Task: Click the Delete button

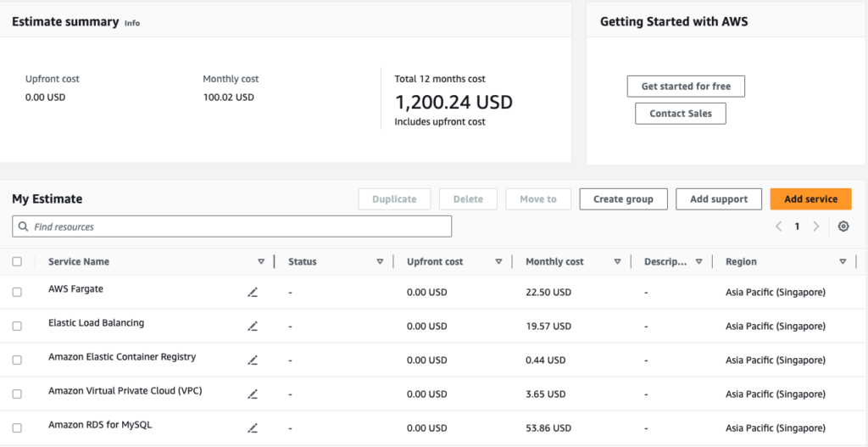Action: pyautogui.click(x=468, y=198)
